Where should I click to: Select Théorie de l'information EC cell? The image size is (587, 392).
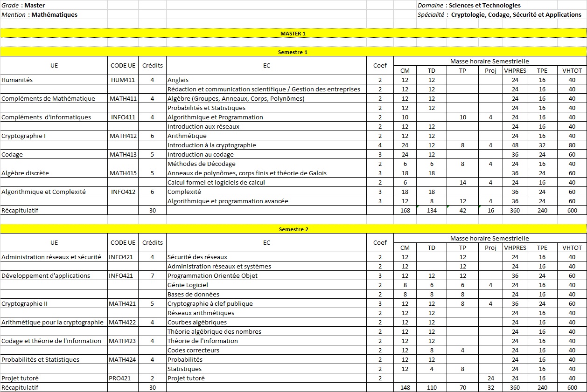[x=266, y=341]
